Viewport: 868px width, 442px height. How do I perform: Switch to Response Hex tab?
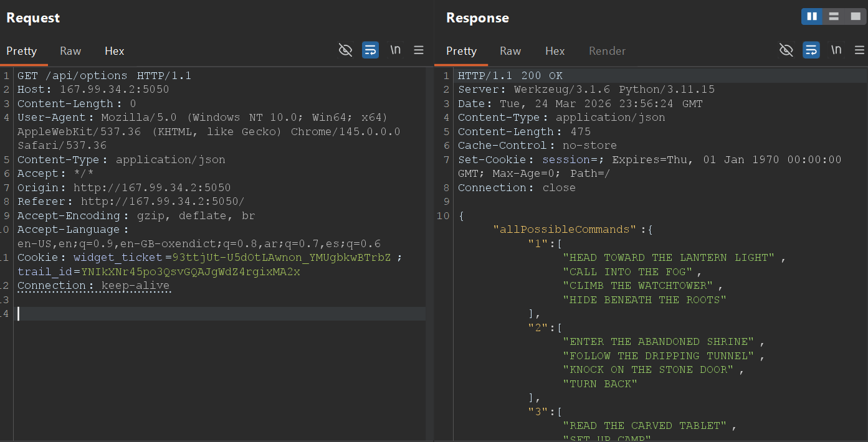point(555,51)
